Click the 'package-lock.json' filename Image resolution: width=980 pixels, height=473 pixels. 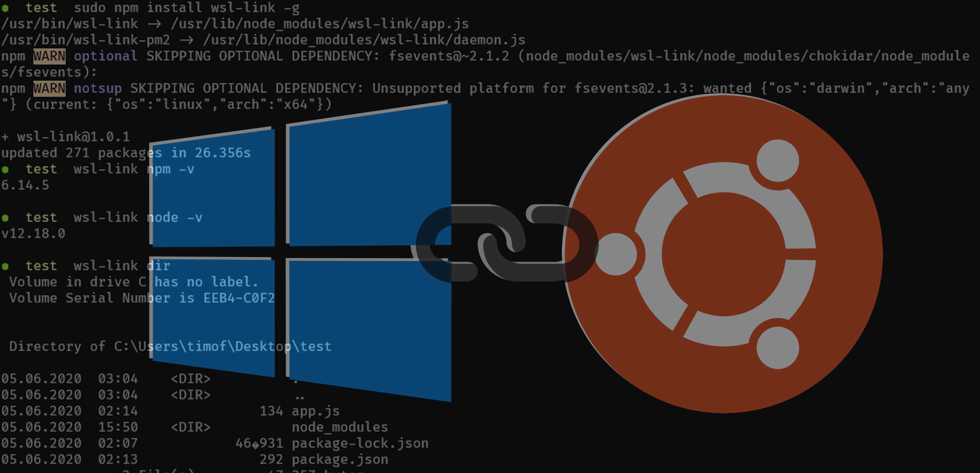[x=360, y=443]
